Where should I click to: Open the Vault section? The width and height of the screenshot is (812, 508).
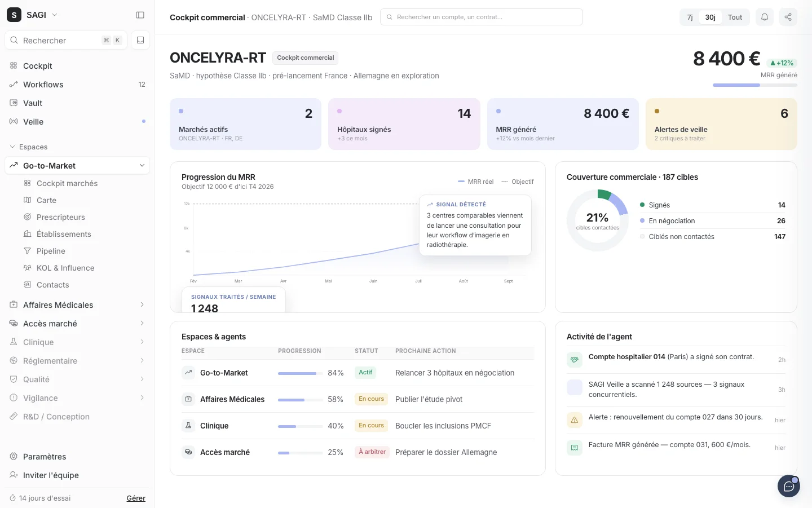click(x=77, y=103)
